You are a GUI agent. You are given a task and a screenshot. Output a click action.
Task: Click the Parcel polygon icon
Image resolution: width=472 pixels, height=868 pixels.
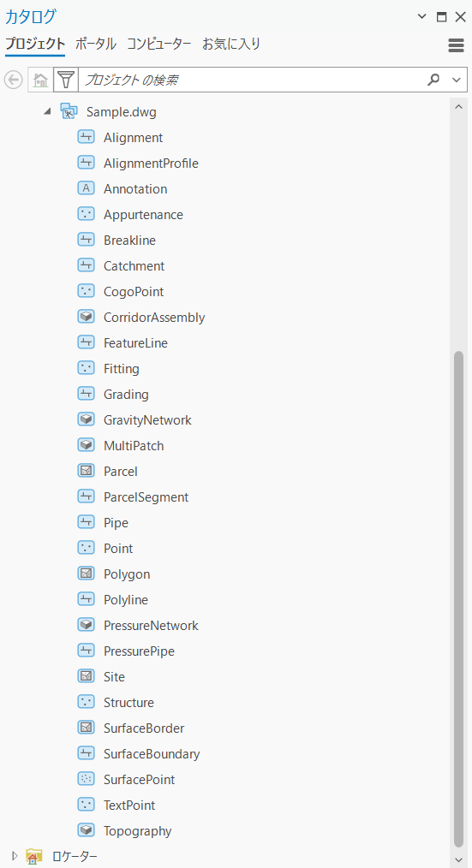point(86,471)
